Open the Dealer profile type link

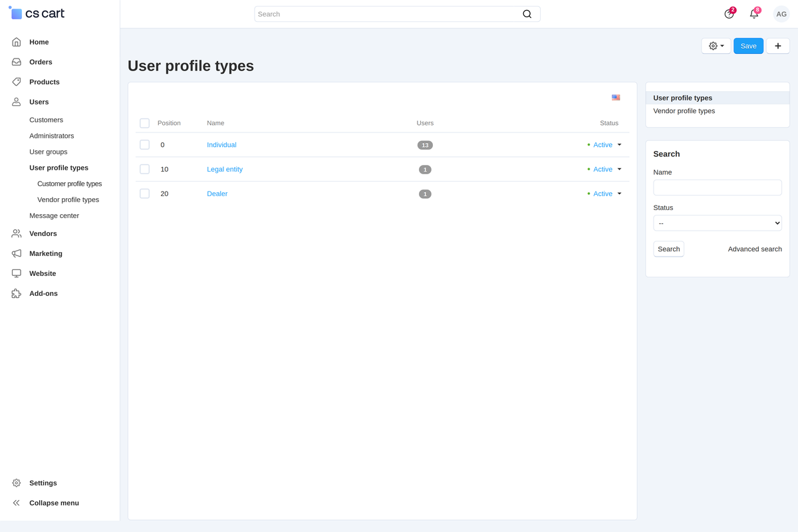(x=217, y=194)
